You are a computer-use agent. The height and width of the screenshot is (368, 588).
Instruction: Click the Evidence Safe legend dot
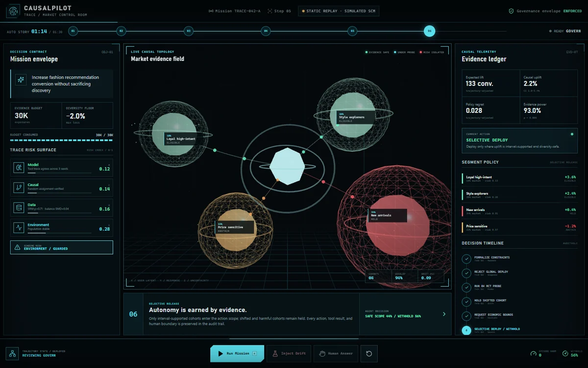[x=367, y=52]
